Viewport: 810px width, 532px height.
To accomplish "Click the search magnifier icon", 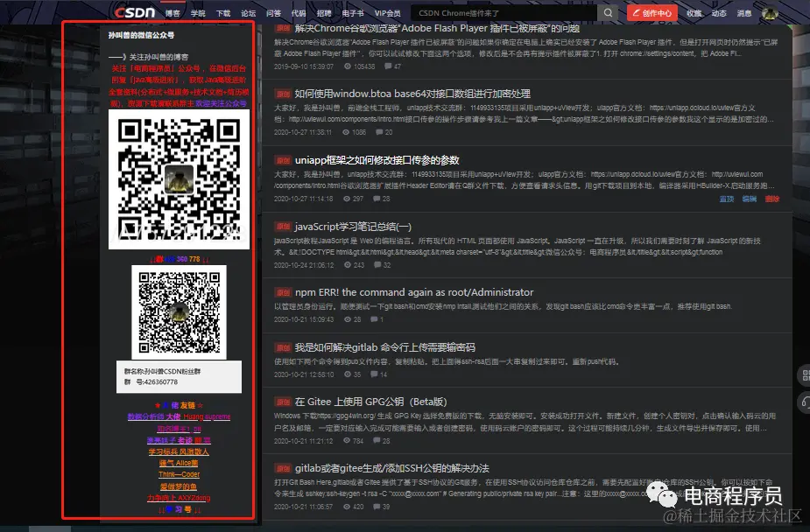I will (x=608, y=13).
